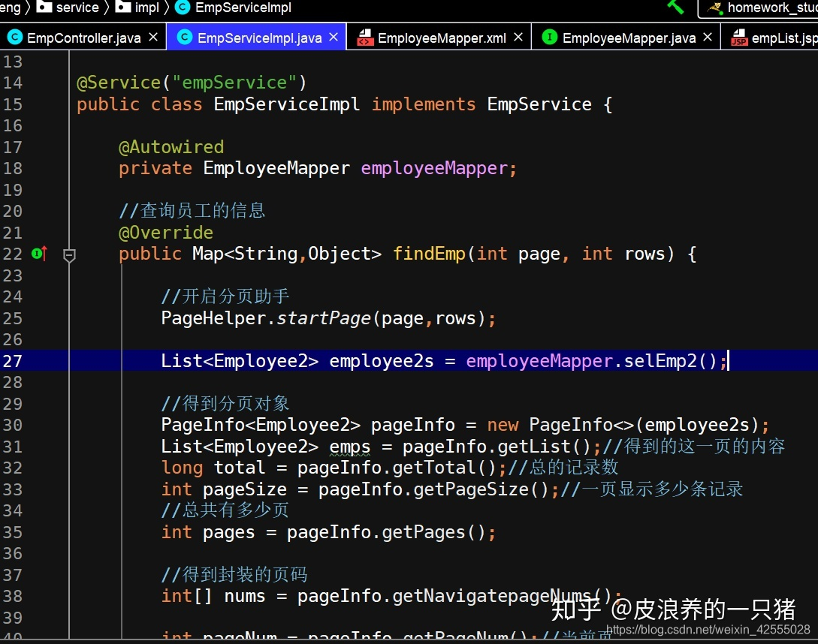Click the @Autowired annotation
818x644 pixels.
tap(171, 147)
